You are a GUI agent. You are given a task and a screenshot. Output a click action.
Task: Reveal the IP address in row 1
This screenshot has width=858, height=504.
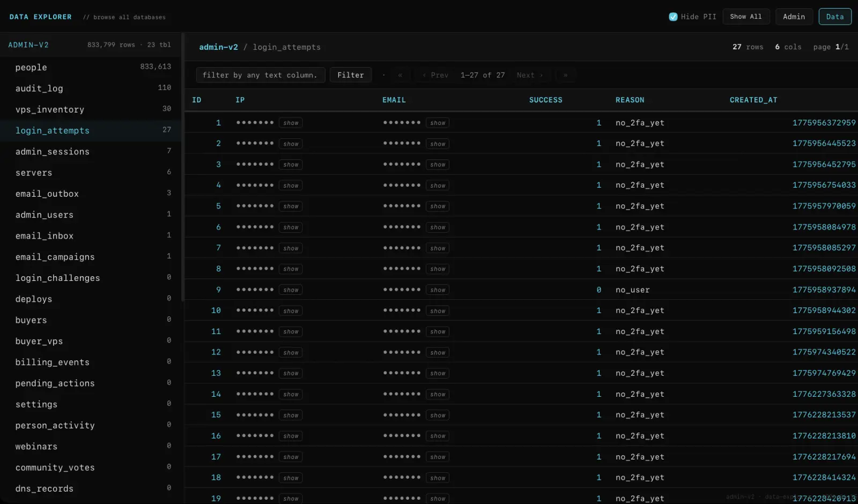pyautogui.click(x=290, y=122)
